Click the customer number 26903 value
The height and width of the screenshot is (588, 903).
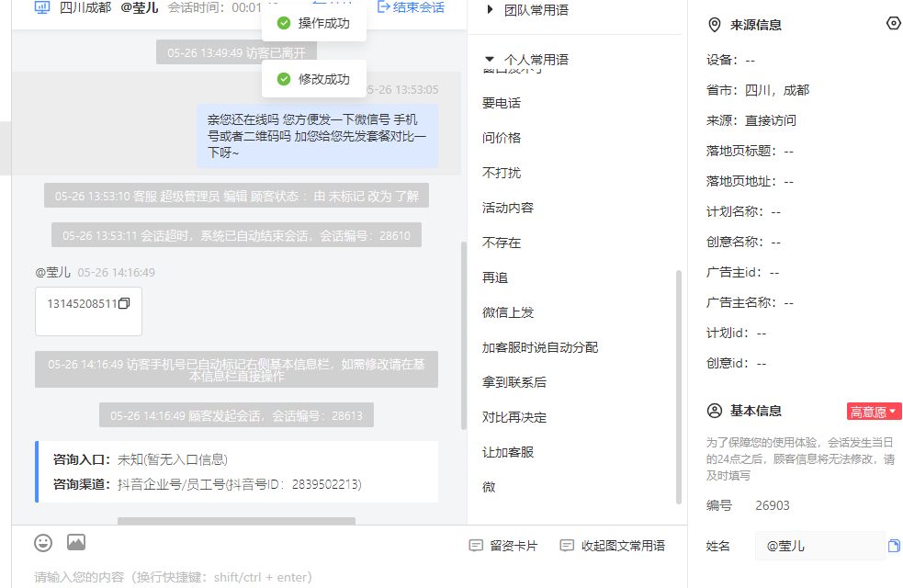tap(773, 505)
